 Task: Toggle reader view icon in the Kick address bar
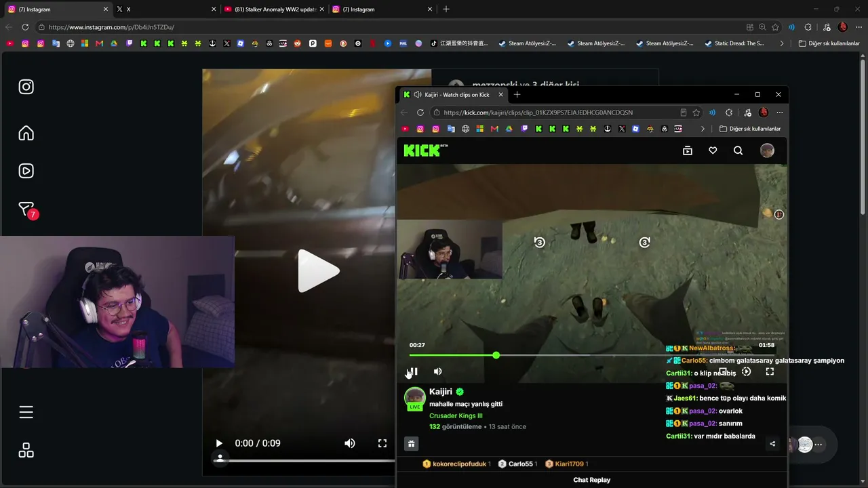coord(684,113)
